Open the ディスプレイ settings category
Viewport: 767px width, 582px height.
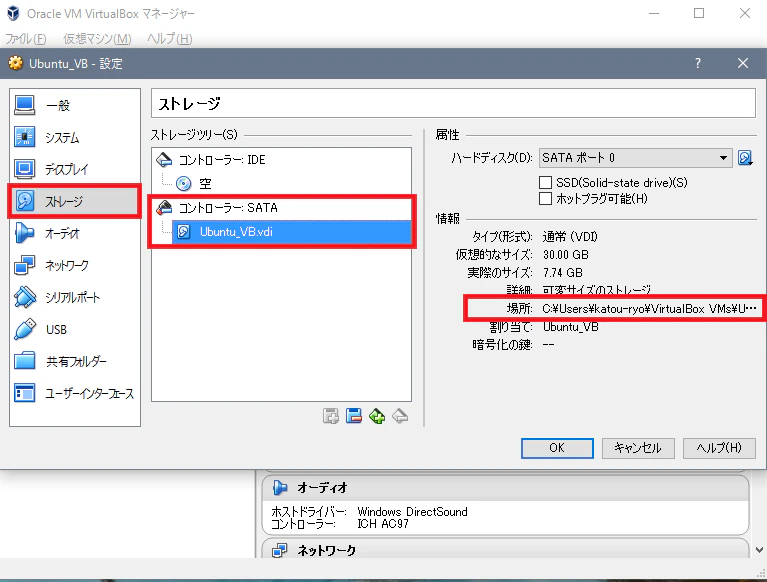75,169
